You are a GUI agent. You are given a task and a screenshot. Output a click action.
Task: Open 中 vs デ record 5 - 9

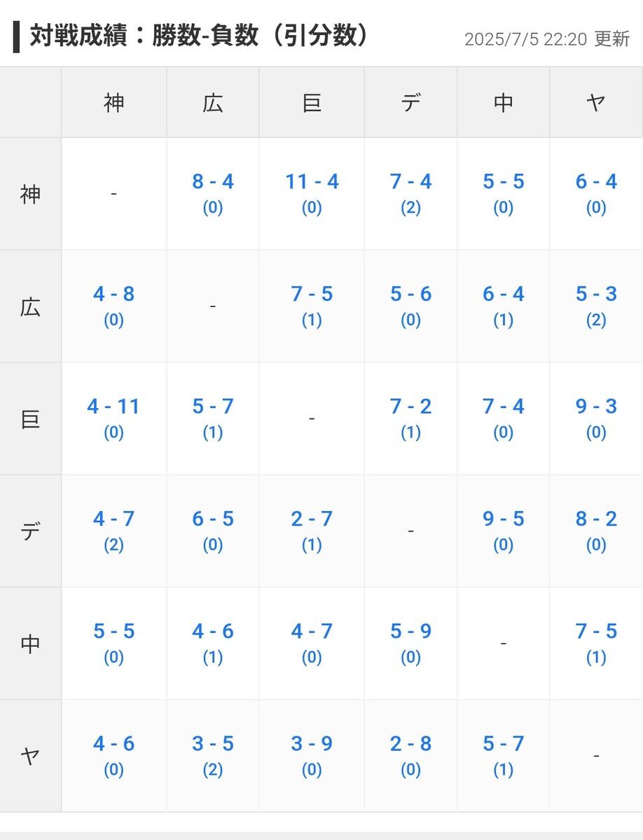(x=411, y=632)
